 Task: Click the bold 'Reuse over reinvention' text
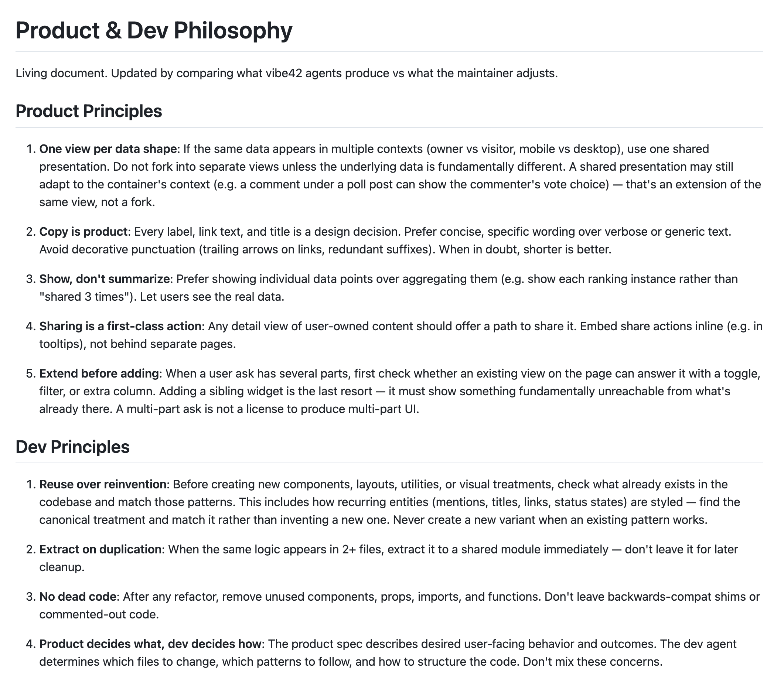(x=103, y=484)
